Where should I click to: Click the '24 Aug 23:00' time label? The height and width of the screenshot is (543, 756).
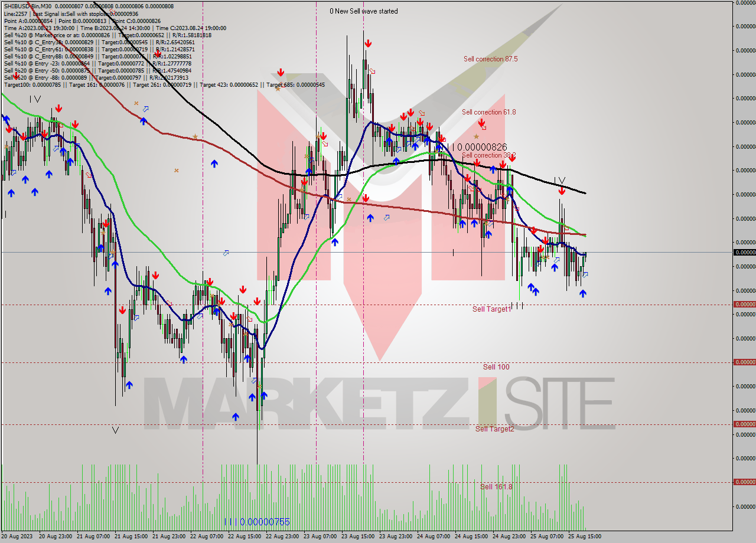pyautogui.click(x=509, y=537)
